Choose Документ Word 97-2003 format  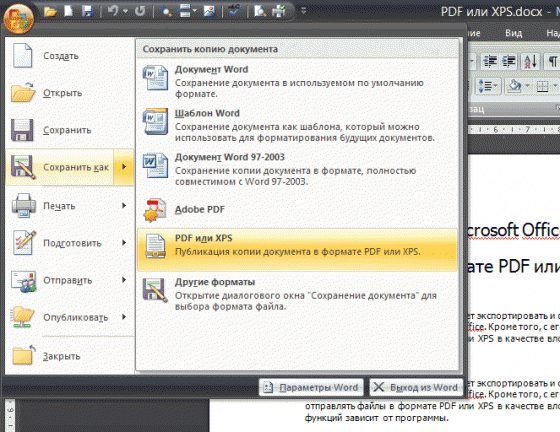click(x=297, y=170)
